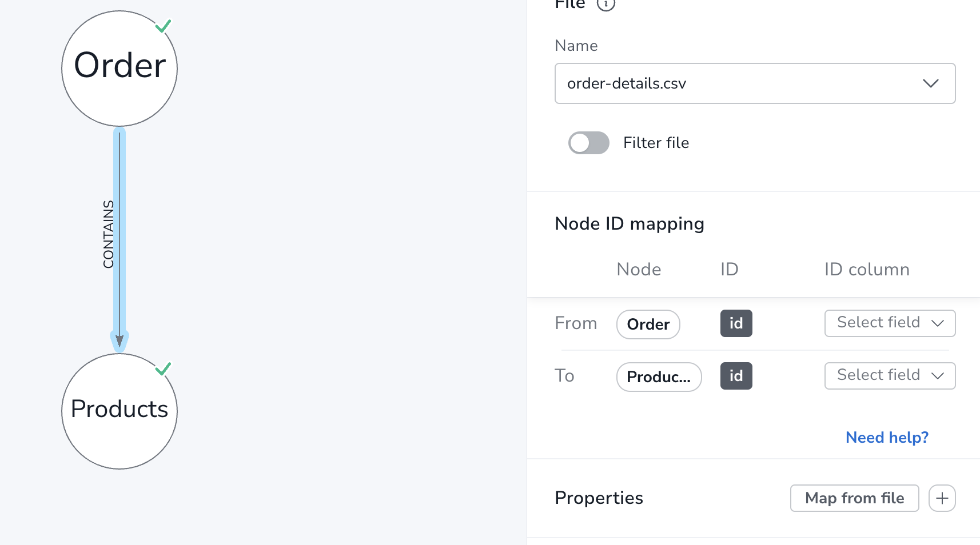Click the green checkmark on Products node
The height and width of the screenshot is (545, 980).
tap(164, 369)
